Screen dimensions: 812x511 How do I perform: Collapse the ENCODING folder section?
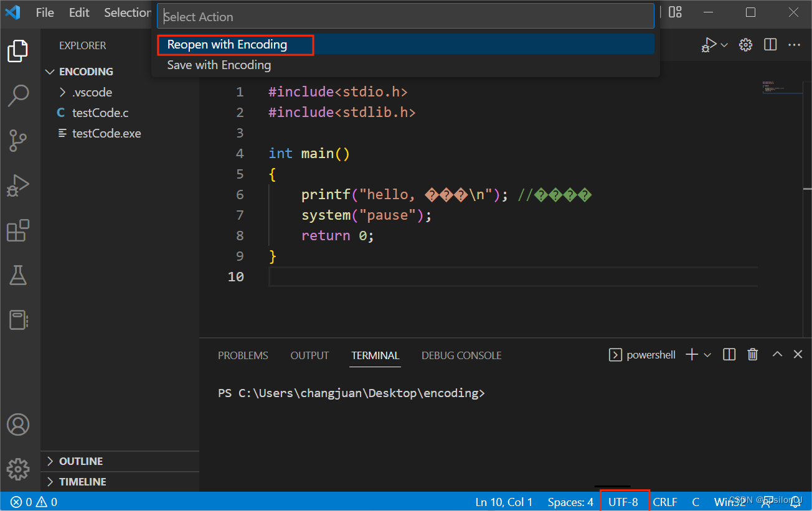click(120, 72)
